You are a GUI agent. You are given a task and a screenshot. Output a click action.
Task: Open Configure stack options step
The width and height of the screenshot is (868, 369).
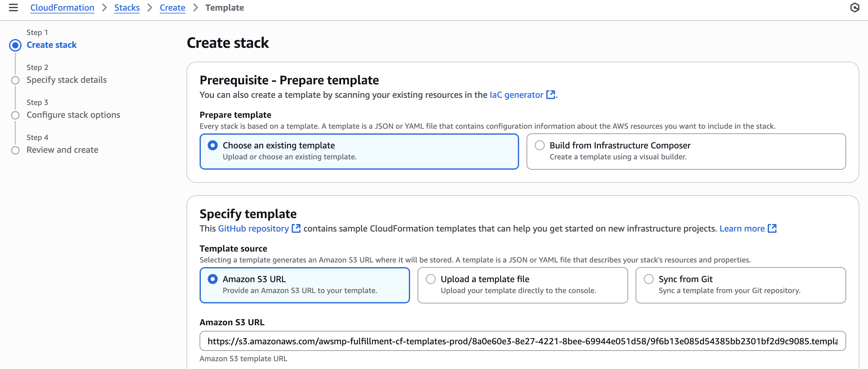(73, 115)
